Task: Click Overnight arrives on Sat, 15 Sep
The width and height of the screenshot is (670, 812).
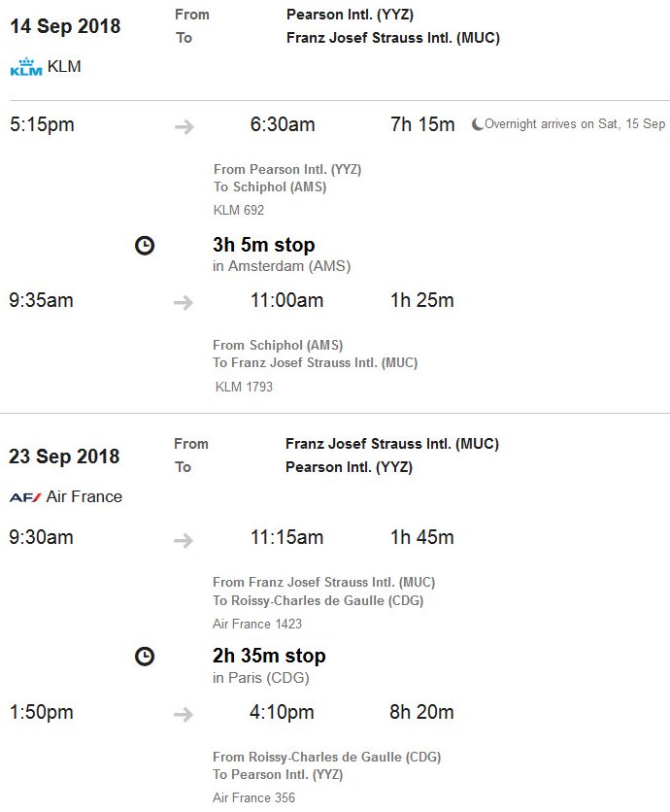Action: (x=575, y=124)
